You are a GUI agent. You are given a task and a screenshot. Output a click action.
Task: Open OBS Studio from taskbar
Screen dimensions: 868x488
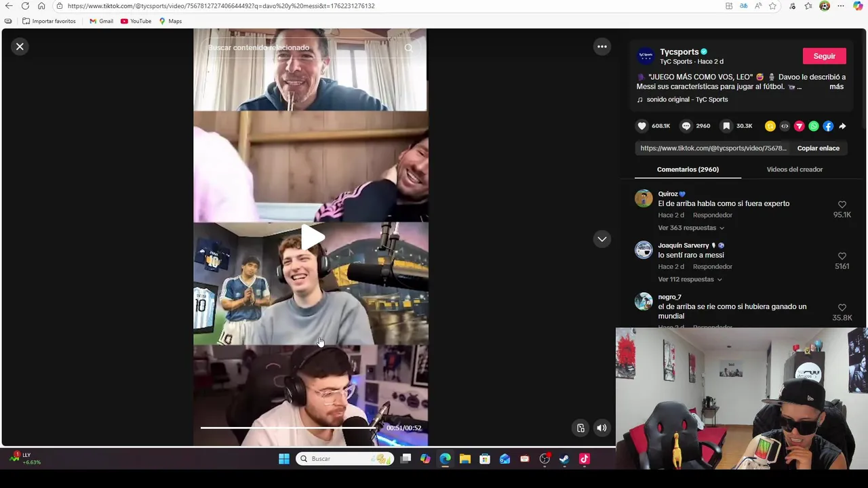click(x=545, y=459)
